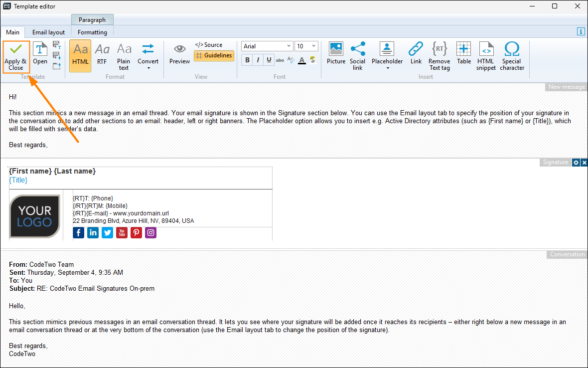Image resolution: width=588 pixels, height=368 pixels.
Task: Pick the font color swatch
Action: [301, 60]
